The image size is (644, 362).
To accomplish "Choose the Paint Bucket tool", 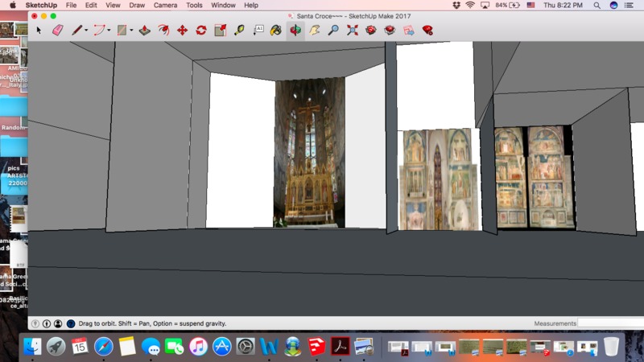I will [x=276, y=30].
